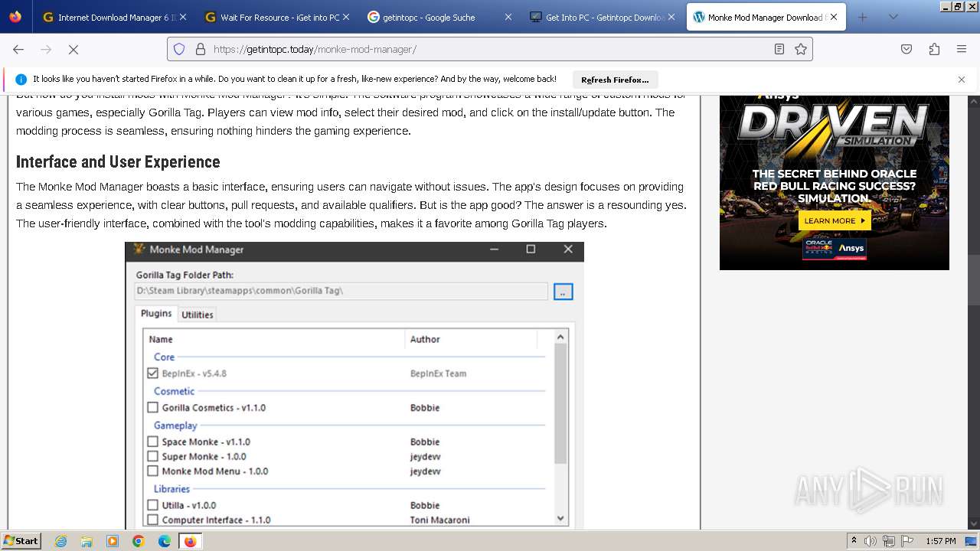Click the Interface and User Experience heading
Image resolution: width=980 pixels, height=551 pixels.
(118, 161)
